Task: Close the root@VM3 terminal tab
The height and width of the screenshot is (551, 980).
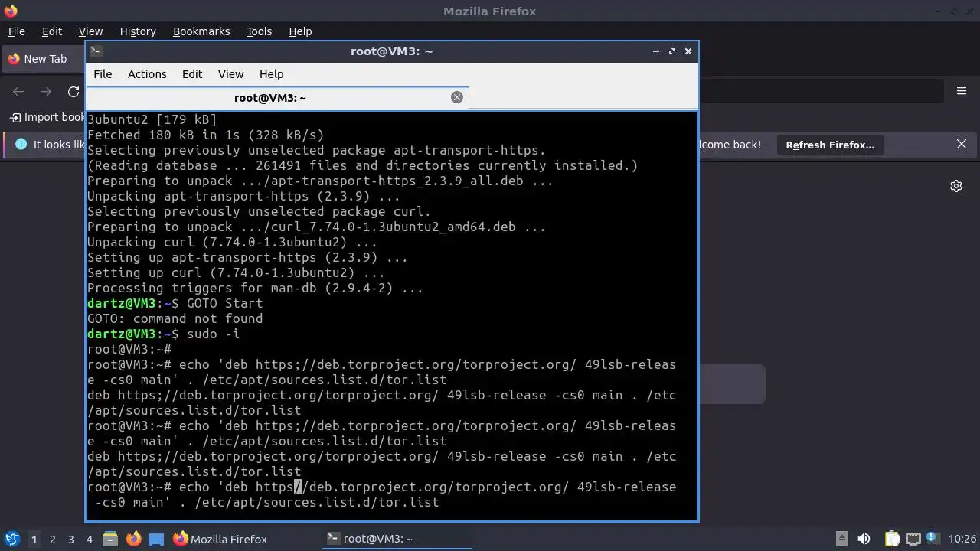Action: [457, 97]
